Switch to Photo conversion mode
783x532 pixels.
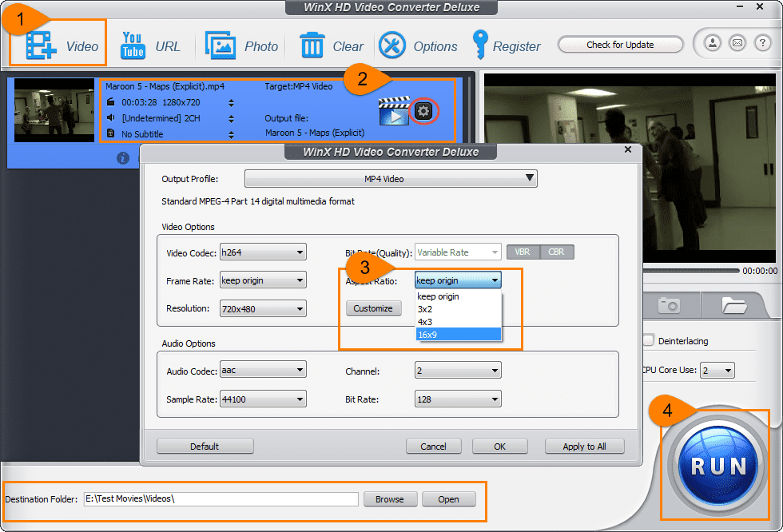(241, 46)
